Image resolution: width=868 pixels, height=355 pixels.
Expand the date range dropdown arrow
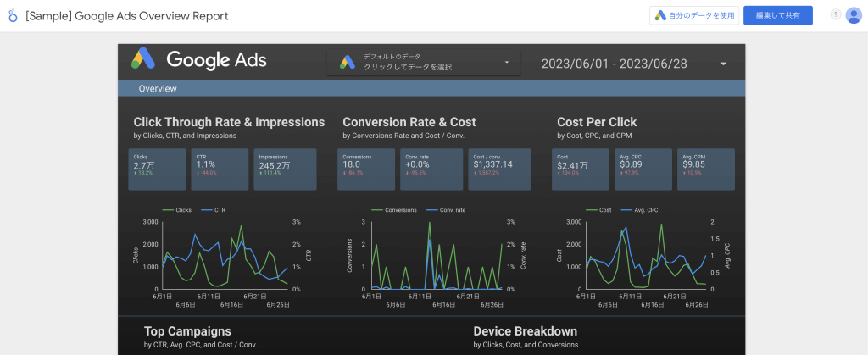pos(724,64)
